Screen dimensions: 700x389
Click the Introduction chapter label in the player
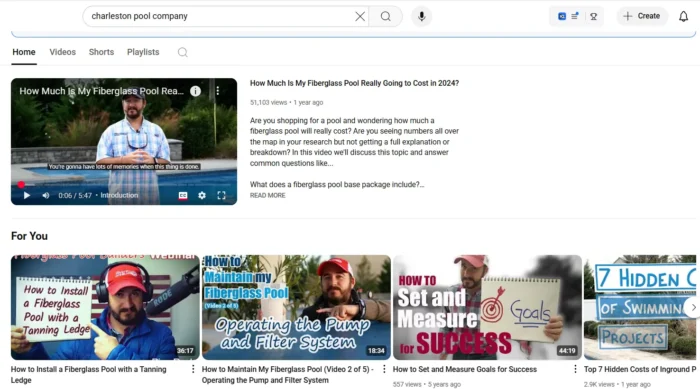(x=119, y=196)
